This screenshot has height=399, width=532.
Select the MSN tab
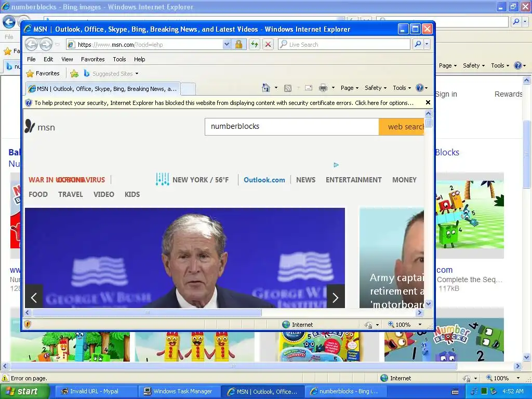click(x=103, y=89)
